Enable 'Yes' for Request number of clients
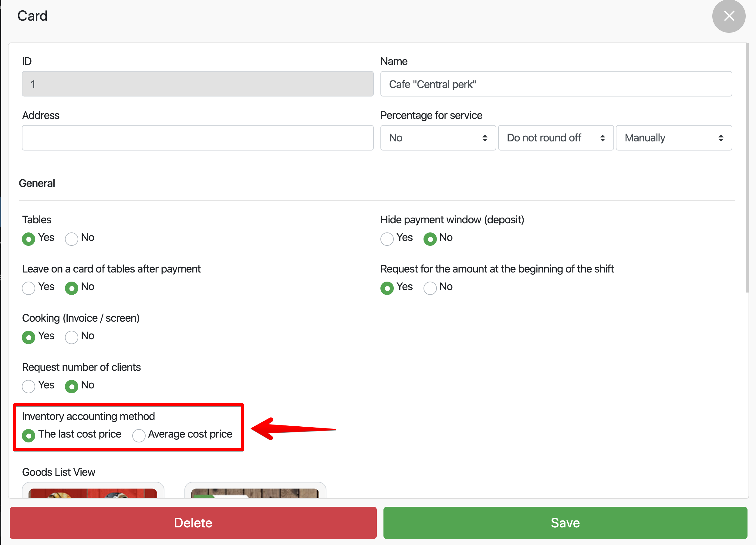This screenshot has width=756, height=545. [28, 386]
